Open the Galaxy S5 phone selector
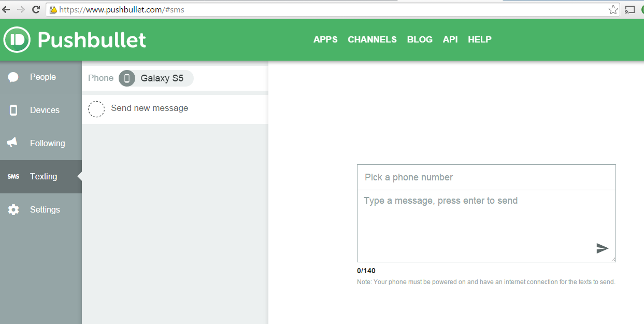This screenshot has width=644, height=324. coord(156,78)
